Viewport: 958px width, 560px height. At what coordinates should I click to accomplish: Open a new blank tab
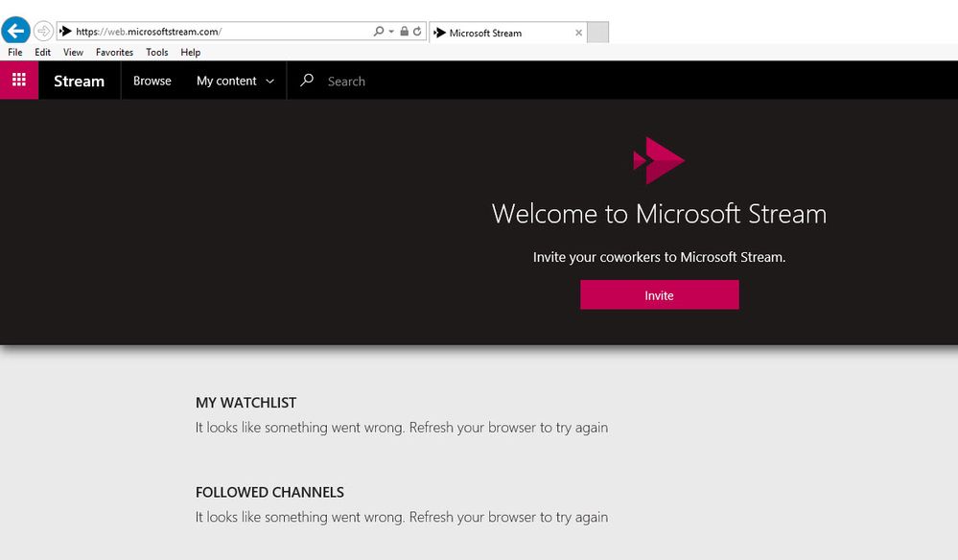coord(598,33)
